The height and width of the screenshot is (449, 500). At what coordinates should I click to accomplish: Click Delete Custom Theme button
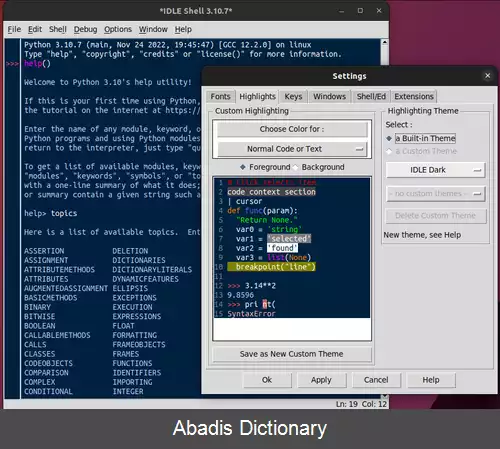[x=436, y=216]
